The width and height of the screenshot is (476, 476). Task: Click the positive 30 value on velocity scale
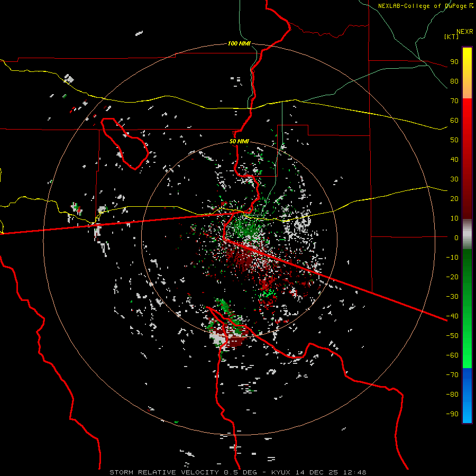(454, 179)
